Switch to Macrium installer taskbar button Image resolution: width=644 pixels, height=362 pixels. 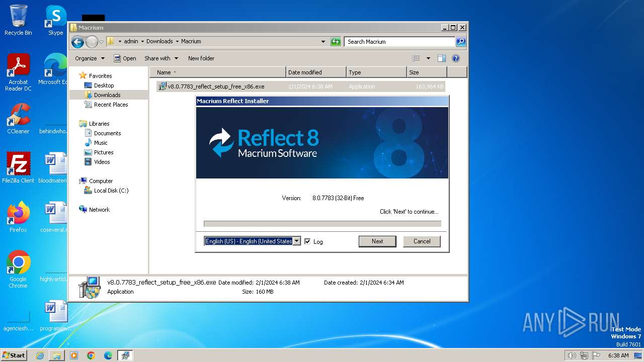[x=125, y=355]
